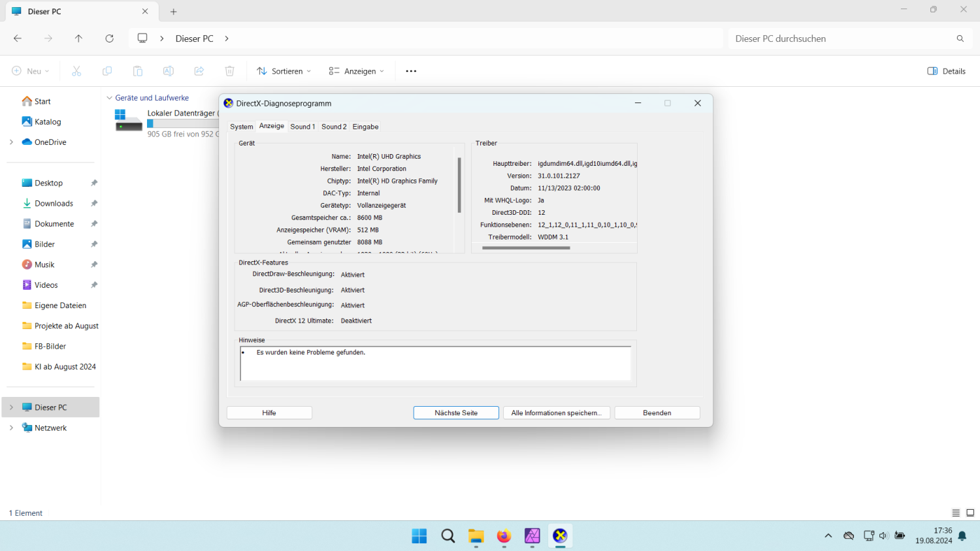
Task: Toggle the Details pane button
Action: [x=946, y=71]
